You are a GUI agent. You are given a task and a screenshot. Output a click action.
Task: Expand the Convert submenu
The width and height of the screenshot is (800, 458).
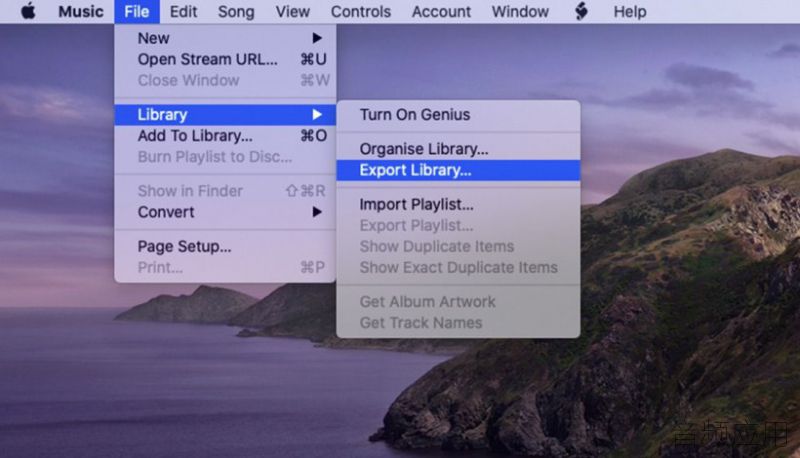coord(225,212)
